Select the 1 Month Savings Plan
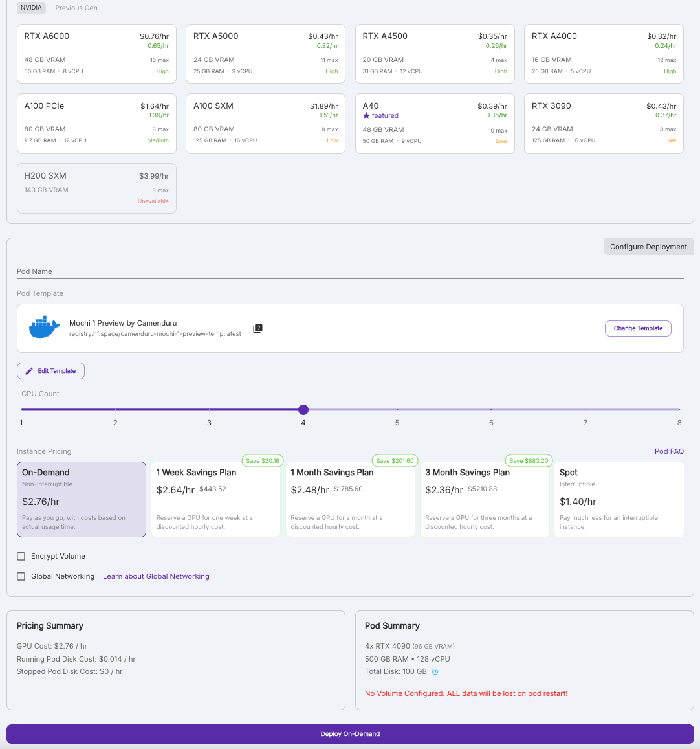700x749 pixels. [x=350, y=499]
